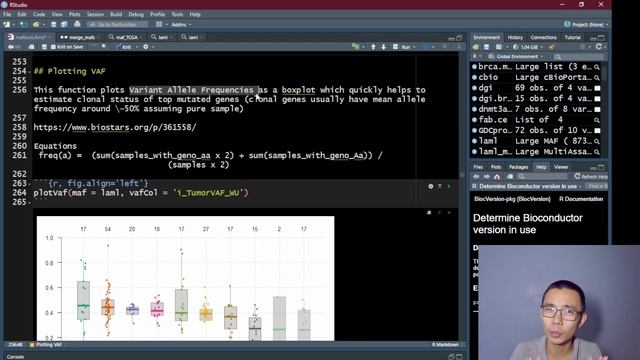Click the Go to file/function field

pos(118,24)
